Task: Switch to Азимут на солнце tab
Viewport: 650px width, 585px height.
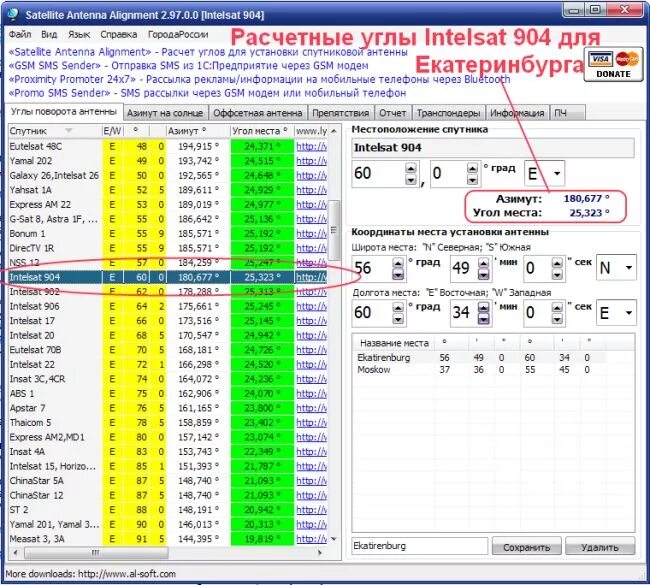Action: point(165,113)
